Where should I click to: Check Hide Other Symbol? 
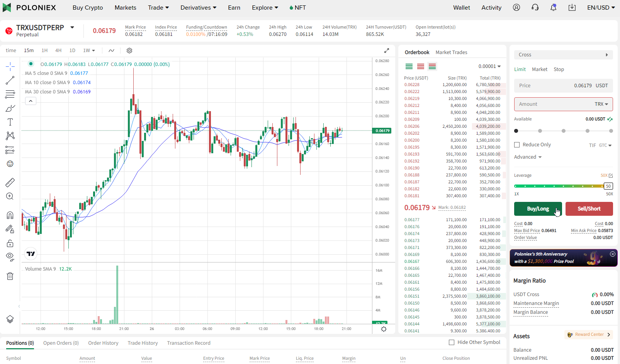click(452, 342)
